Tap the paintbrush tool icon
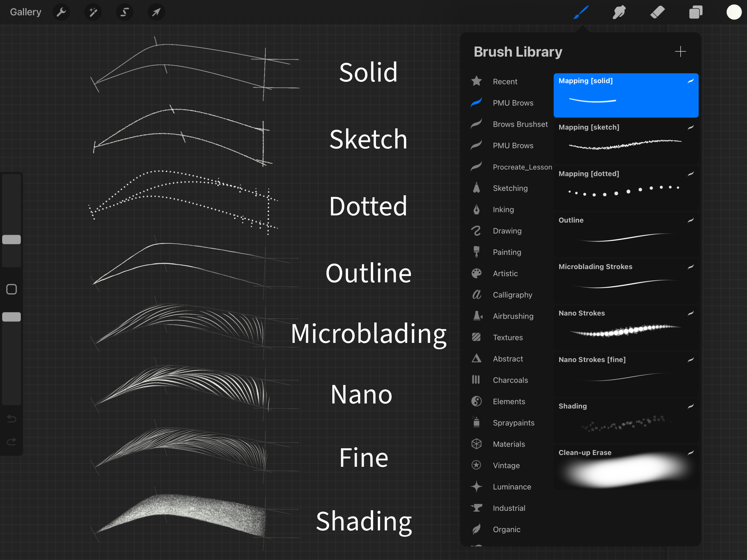747x560 pixels. (581, 13)
